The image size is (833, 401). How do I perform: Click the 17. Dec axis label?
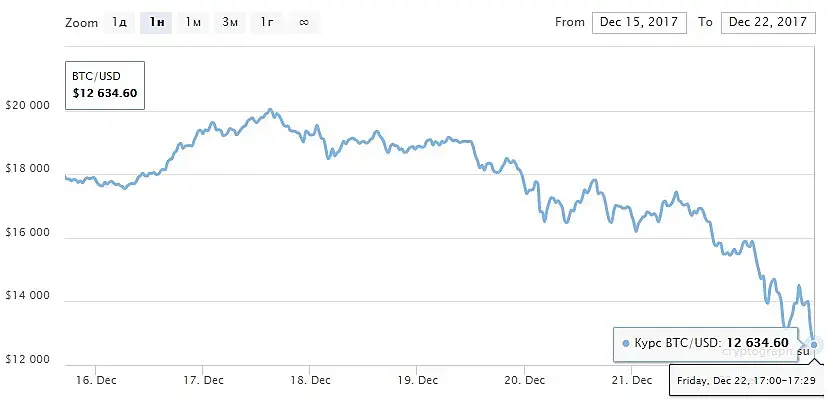click(203, 380)
